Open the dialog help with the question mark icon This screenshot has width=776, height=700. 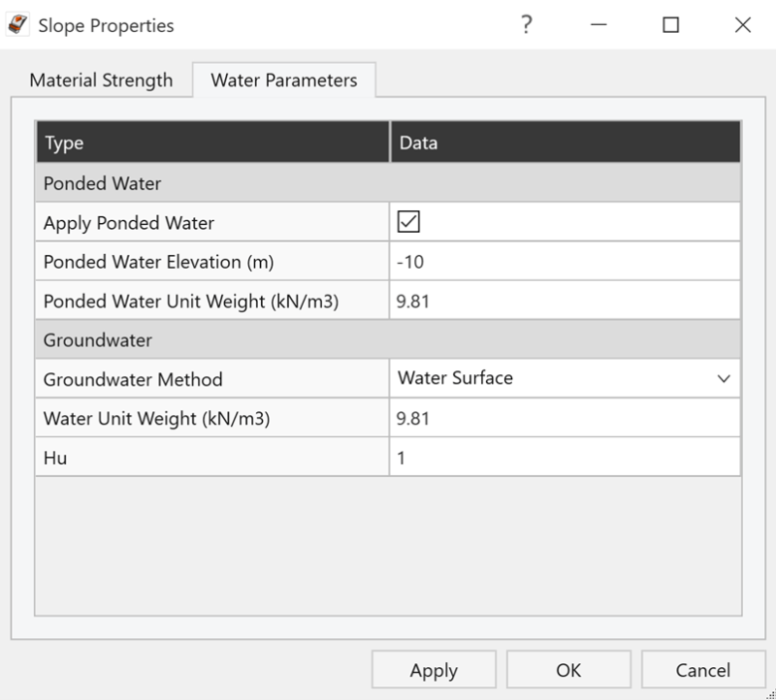(527, 25)
